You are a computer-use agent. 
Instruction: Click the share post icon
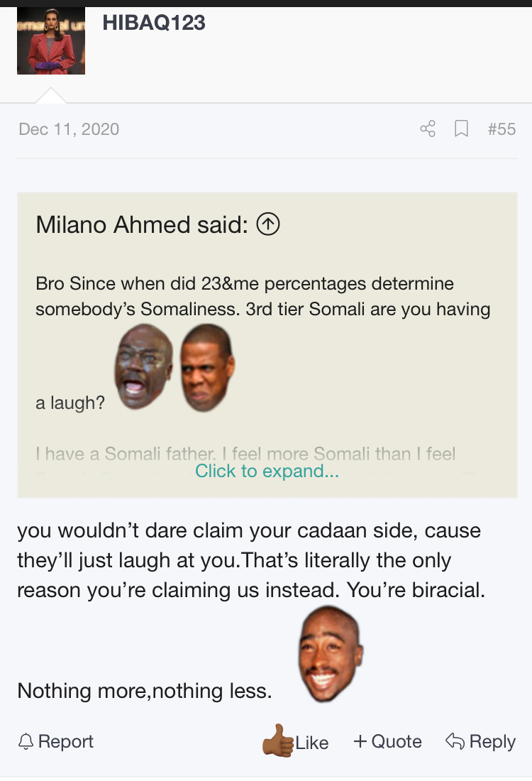pos(427,129)
